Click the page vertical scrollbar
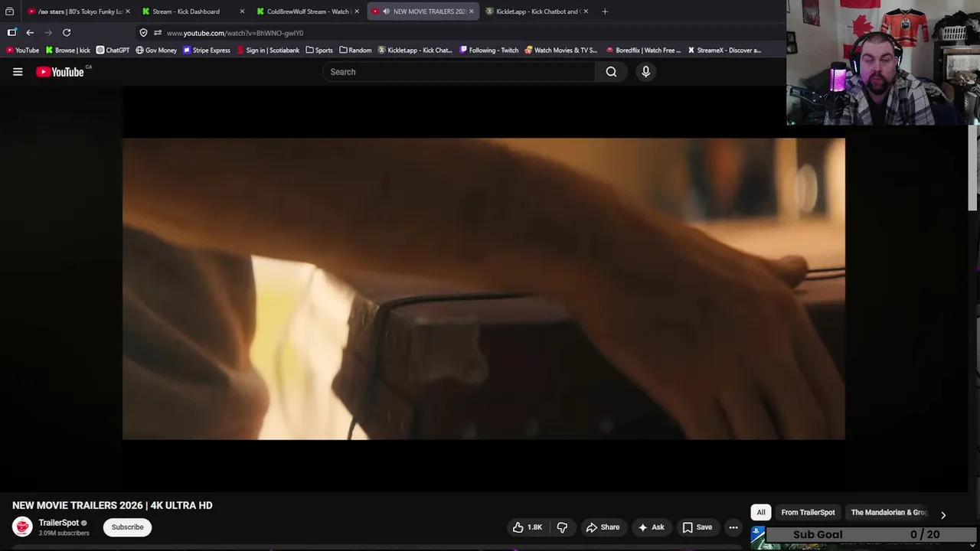980x551 pixels. pos(973,167)
